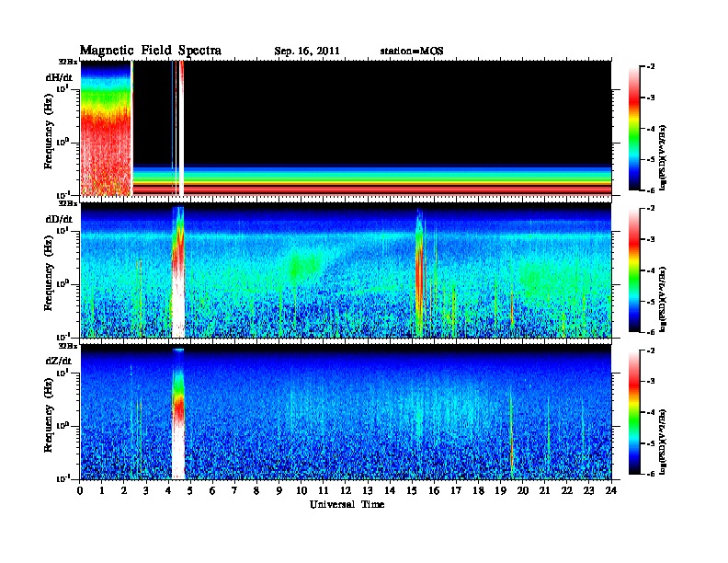This screenshot has width=728, height=563.
Task: Click the hour "9" tick label on time axis
Action: coord(279,491)
